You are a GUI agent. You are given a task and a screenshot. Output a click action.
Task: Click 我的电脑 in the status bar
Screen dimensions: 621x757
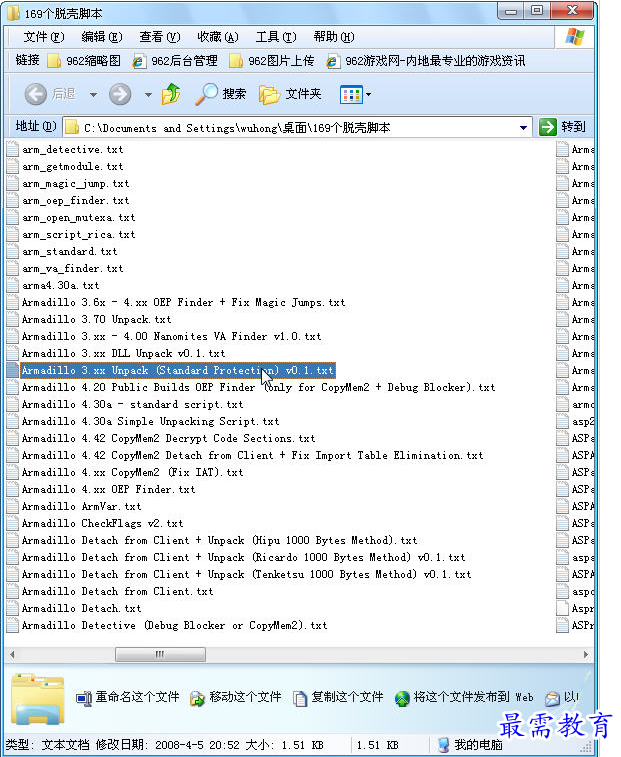click(x=470, y=745)
